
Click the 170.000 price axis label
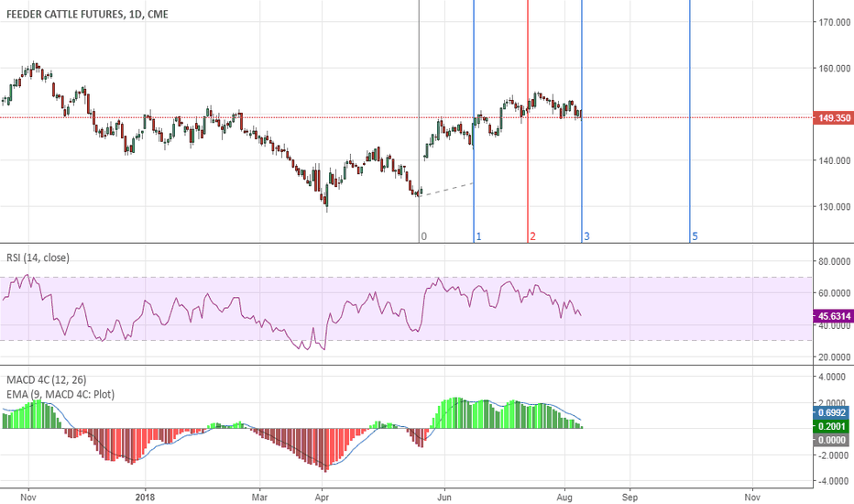(x=835, y=22)
